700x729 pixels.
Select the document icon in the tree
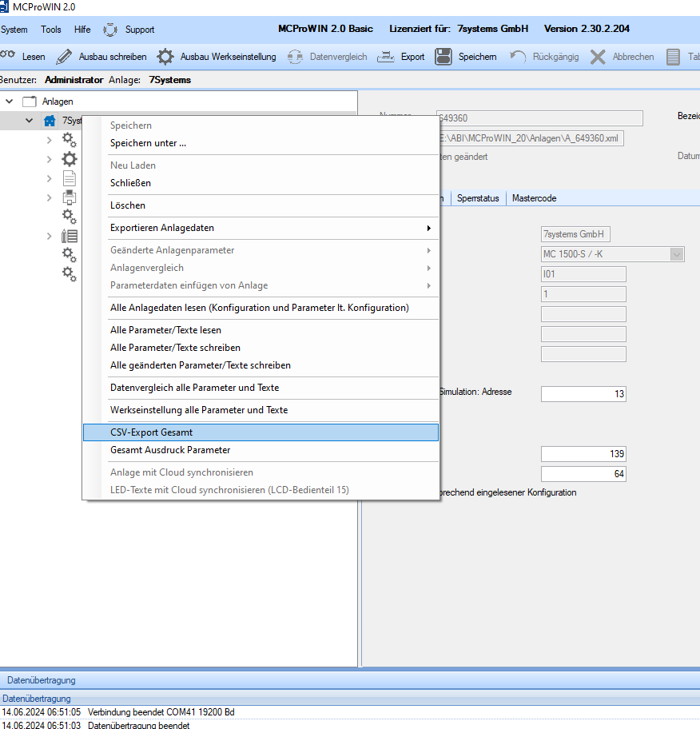[70, 178]
